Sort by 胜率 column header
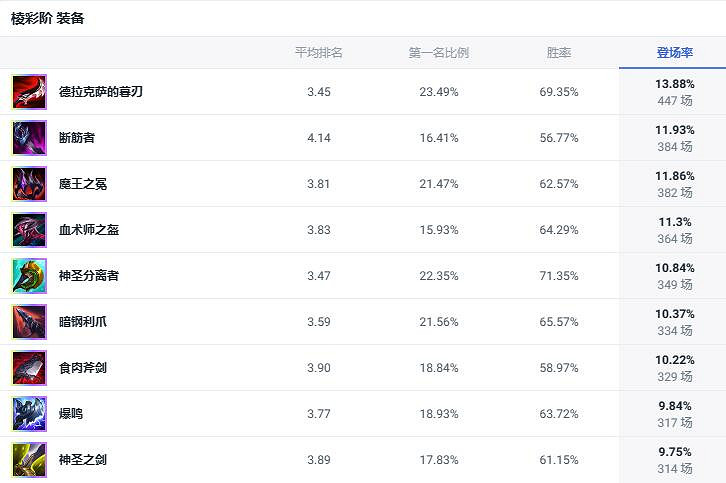 [x=559, y=53]
